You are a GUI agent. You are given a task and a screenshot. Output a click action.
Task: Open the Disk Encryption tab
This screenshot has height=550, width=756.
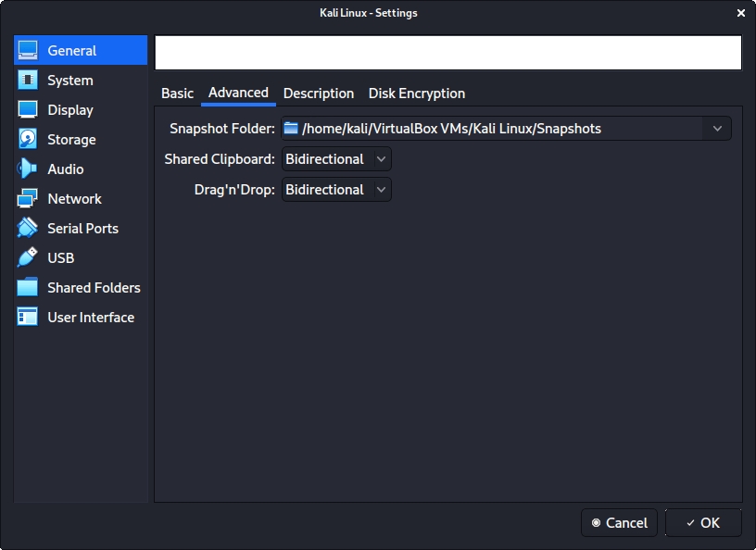416,94
